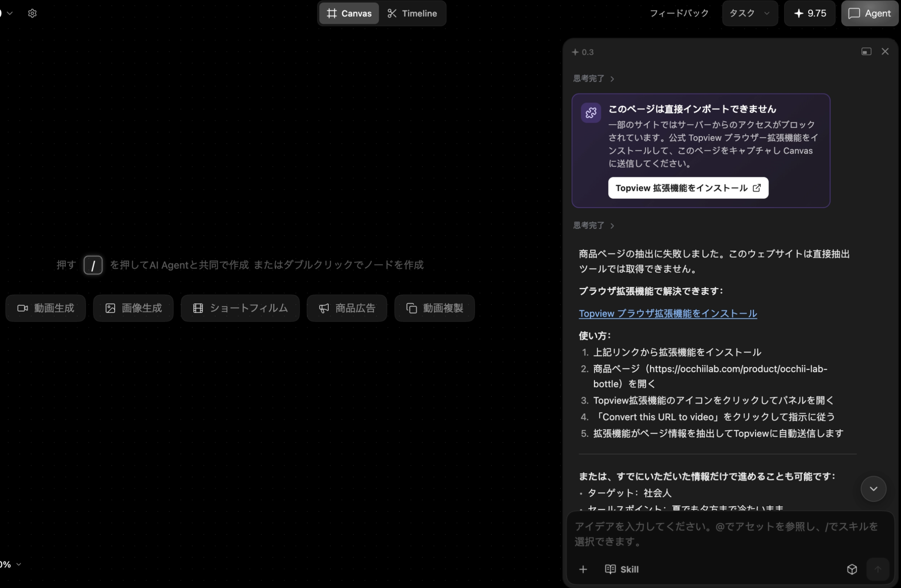Expand the project dropdown chevron at top left
Viewport: 901px width, 588px height.
click(10, 13)
